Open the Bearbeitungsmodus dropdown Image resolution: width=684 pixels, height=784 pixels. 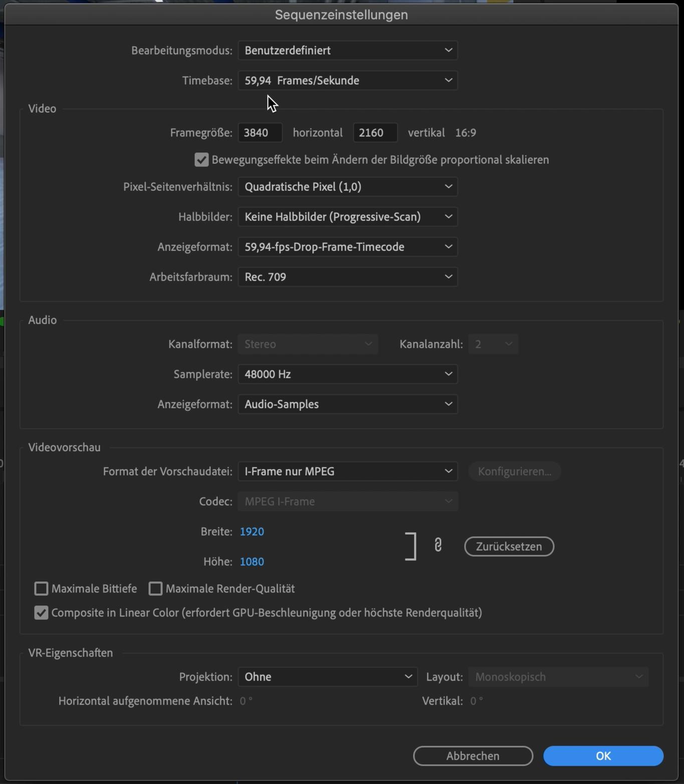tap(347, 51)
